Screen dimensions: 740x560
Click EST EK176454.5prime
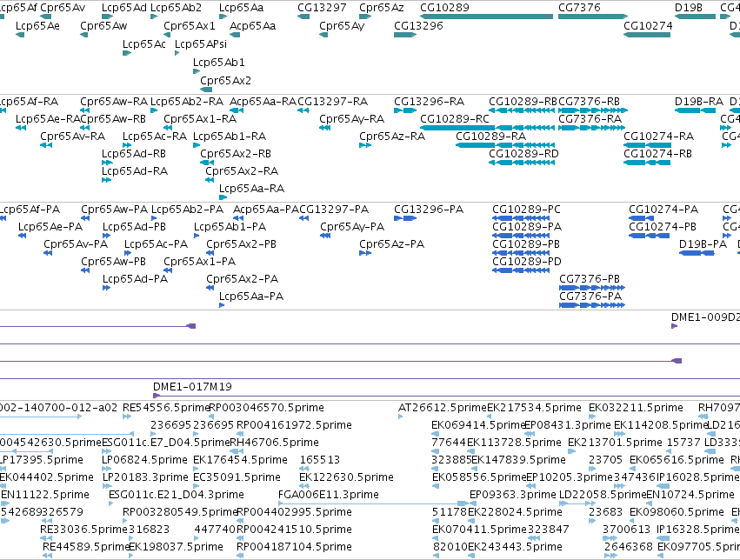tap(196, 469)
